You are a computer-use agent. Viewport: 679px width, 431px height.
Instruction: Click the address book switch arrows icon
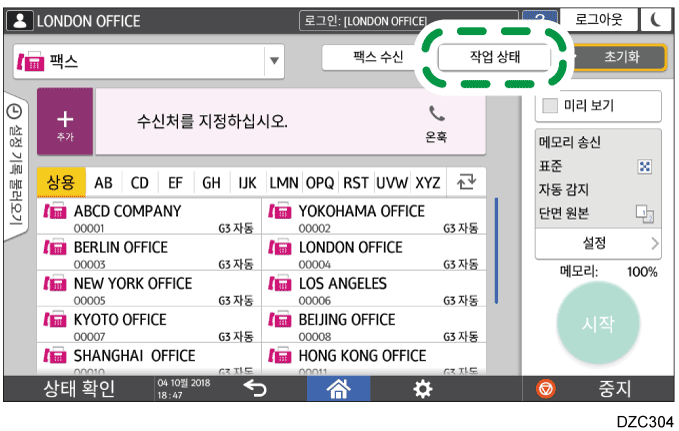point(464,182)
